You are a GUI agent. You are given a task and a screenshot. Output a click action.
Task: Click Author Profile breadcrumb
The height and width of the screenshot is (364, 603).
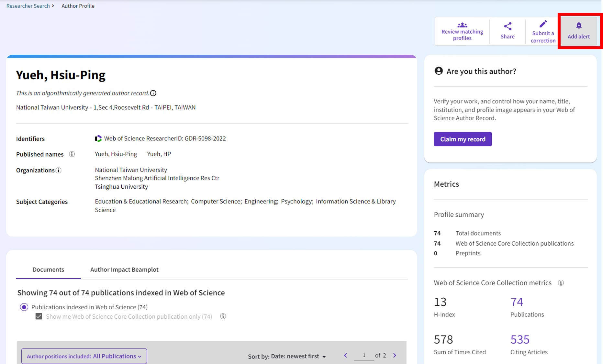pyautogui.click(x=78, y=6)
